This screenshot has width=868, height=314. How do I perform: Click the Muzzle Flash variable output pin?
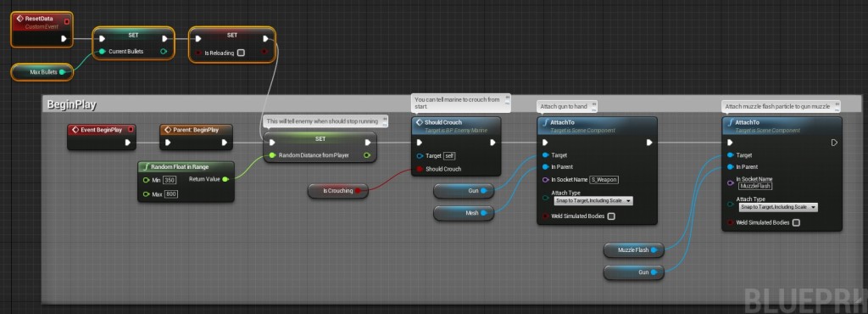tap(654, 250)
